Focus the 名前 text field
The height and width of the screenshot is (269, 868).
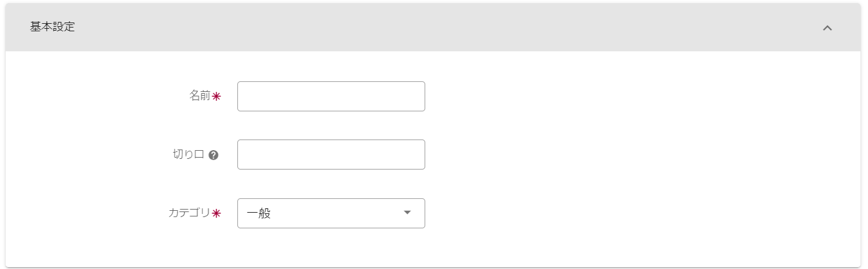331,96
